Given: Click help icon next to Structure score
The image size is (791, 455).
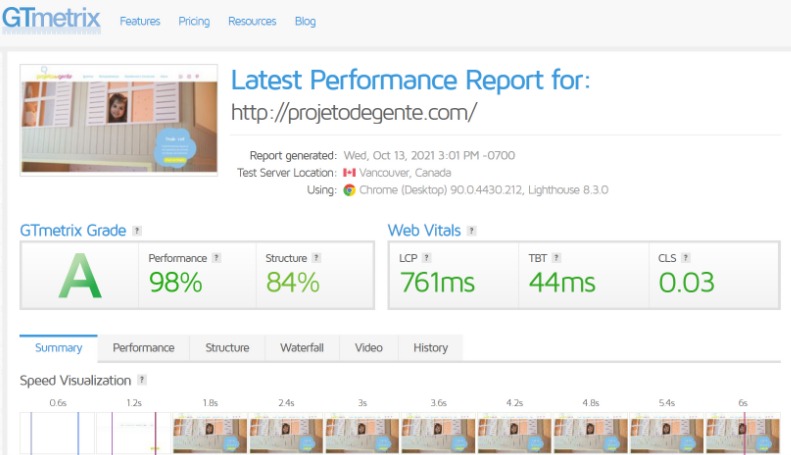Looking at the screenshot, I should [x=316, y=258].
